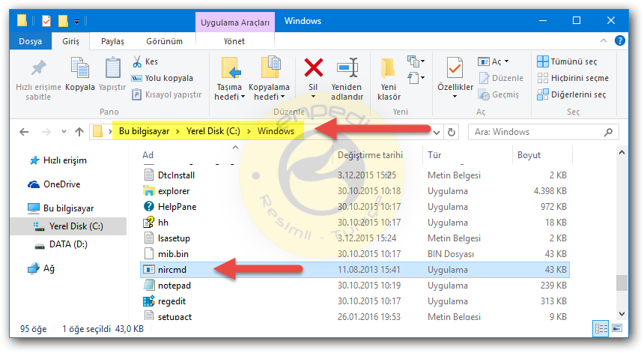Collapse the ribbon with chevron
This screenshot has width=644, height=353.
tap(604, 40)
